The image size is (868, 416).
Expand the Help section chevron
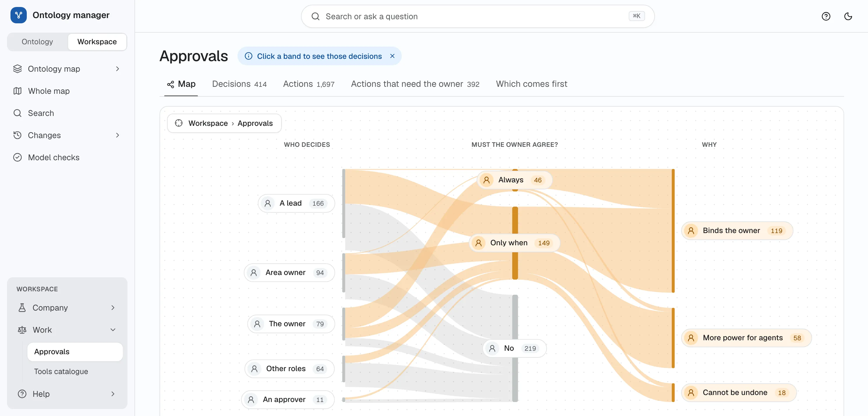pos(113,394)
